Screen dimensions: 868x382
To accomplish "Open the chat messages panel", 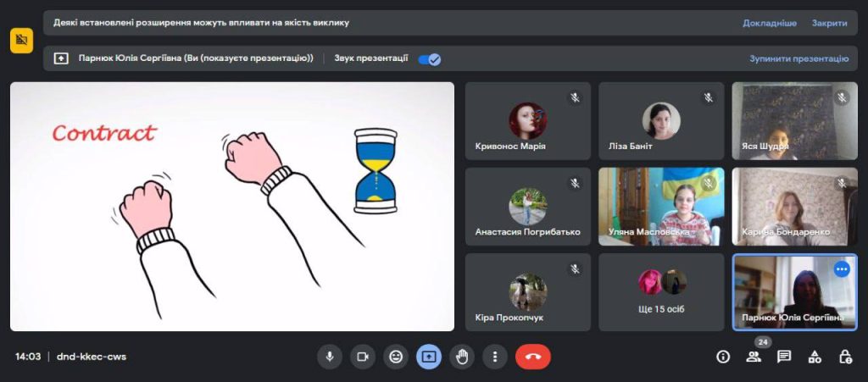I will 784,357.
